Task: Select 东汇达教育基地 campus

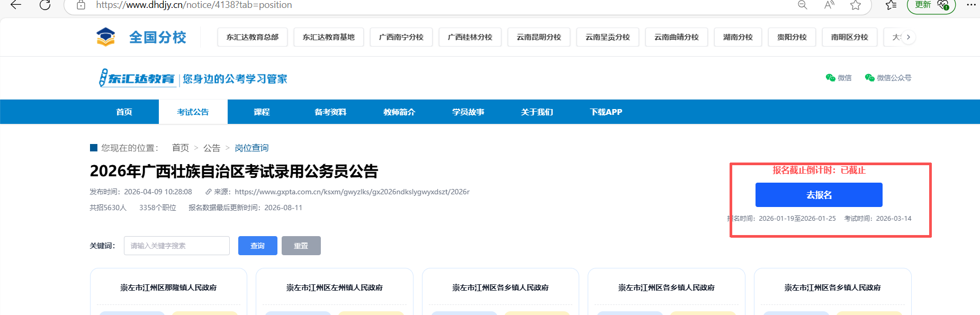Action: click(x=329, y=37)
